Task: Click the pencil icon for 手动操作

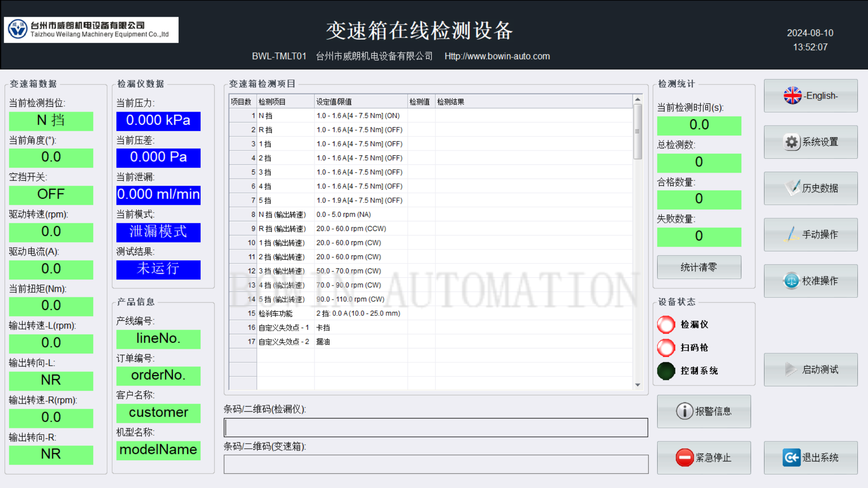Action: 792,234
